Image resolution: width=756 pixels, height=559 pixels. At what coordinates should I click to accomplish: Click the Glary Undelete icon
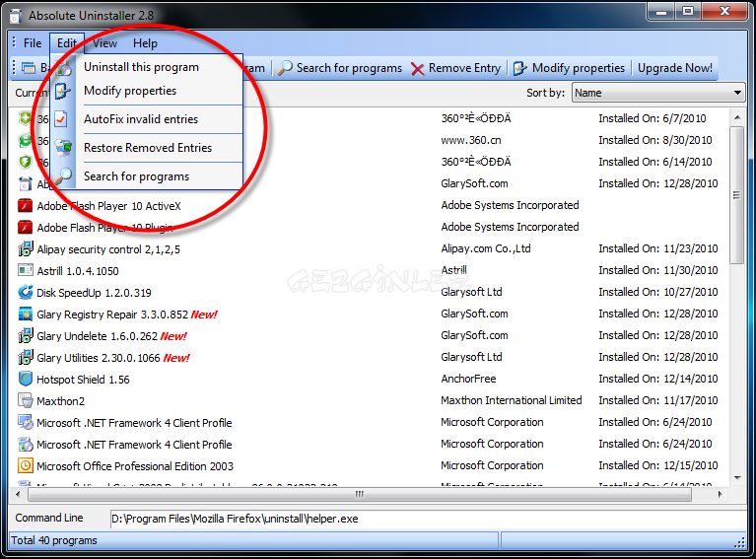pyautogui.click(x=25, y=335)
